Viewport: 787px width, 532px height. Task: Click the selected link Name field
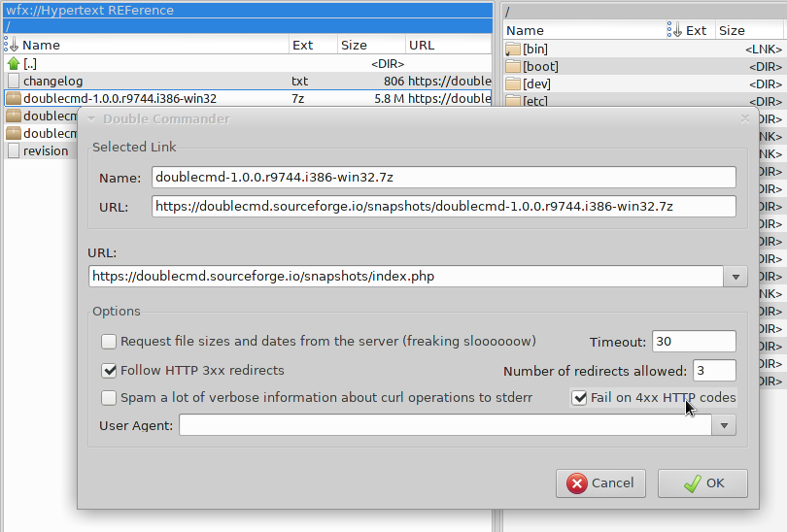(444, 178)
